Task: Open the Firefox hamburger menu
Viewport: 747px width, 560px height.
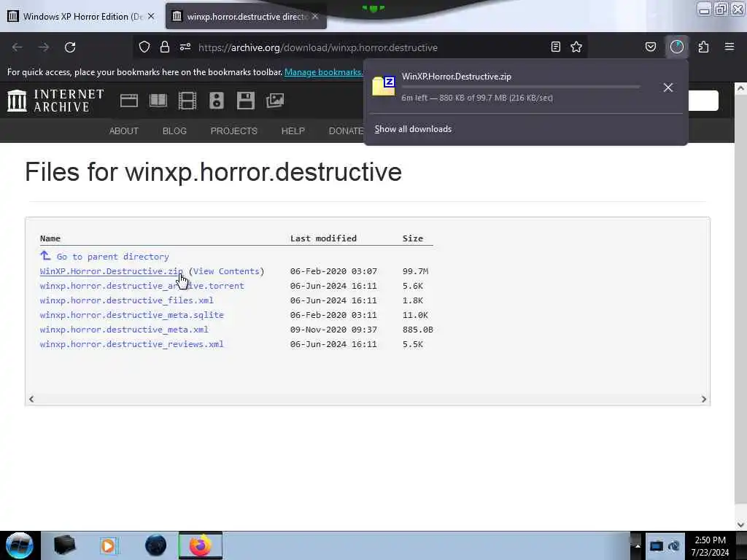Action: (729, 47)
